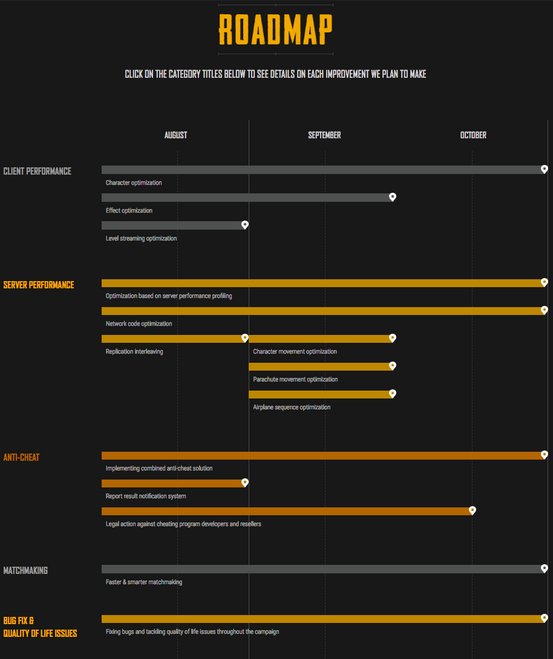The image size is (553, 659).
Task: Click the Character movement optimization pin icon
Action: tap(392, 338)
